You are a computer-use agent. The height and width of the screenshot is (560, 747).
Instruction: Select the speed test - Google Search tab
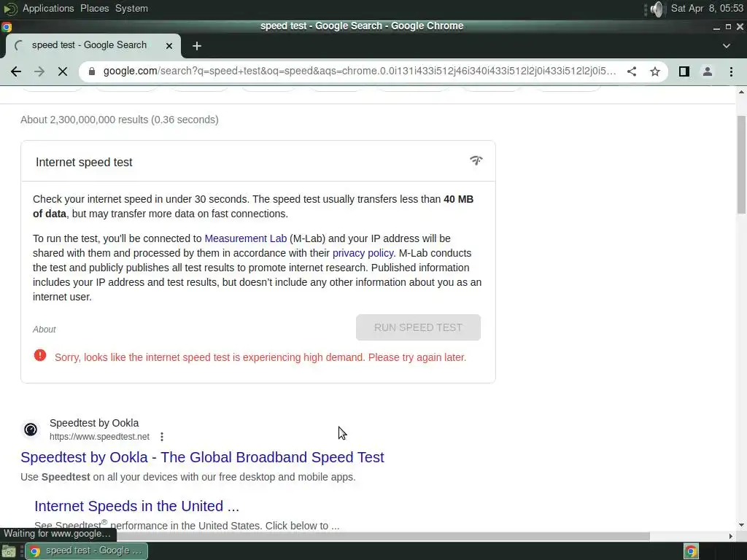[93, 45]
